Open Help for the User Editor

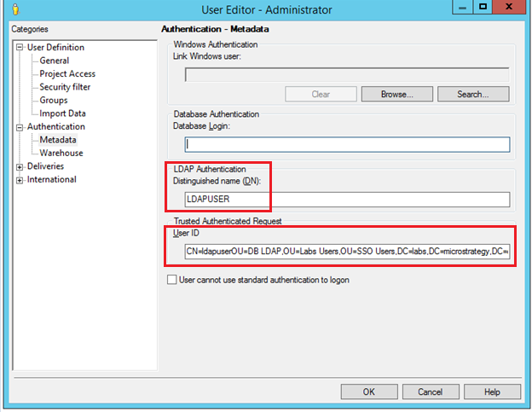[x=492, y=392]
